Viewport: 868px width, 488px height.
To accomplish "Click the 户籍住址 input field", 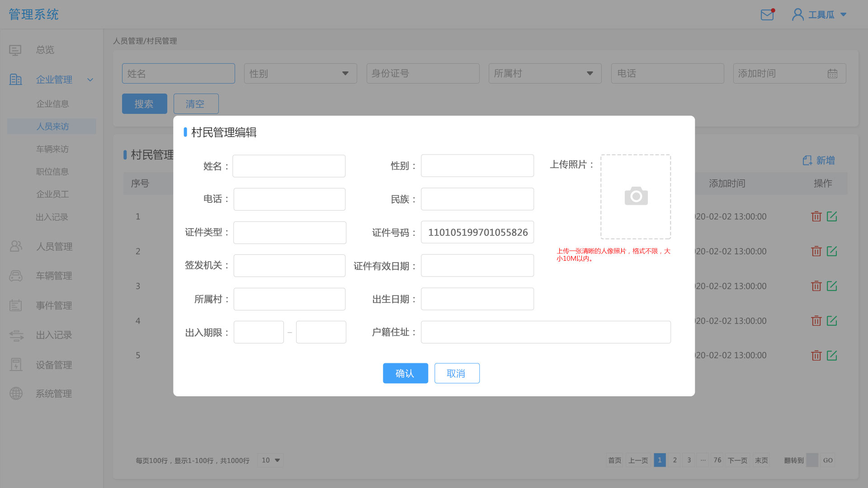I will click(x=546, y=332).
